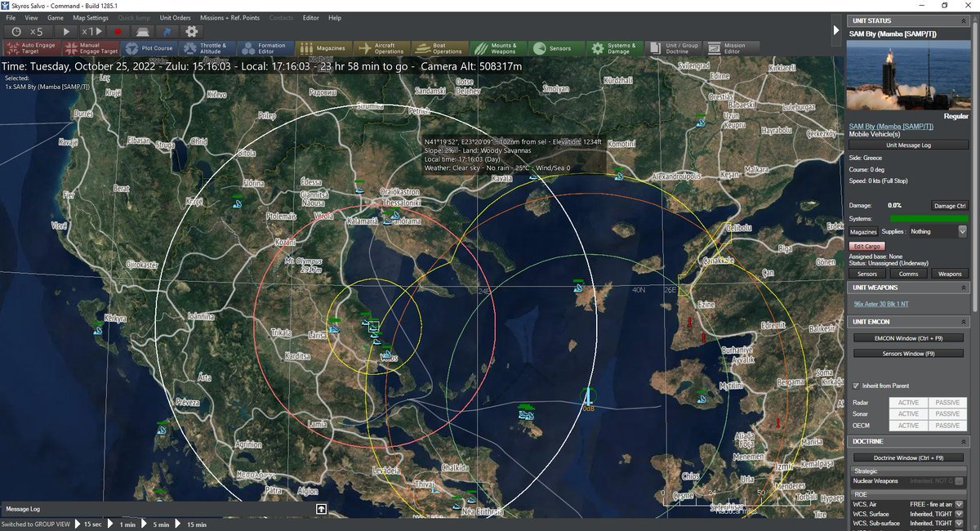The width and height of the screenshot is (980, 531).
Task: Expand the Message Log with arrow icon
Action: 322,509
